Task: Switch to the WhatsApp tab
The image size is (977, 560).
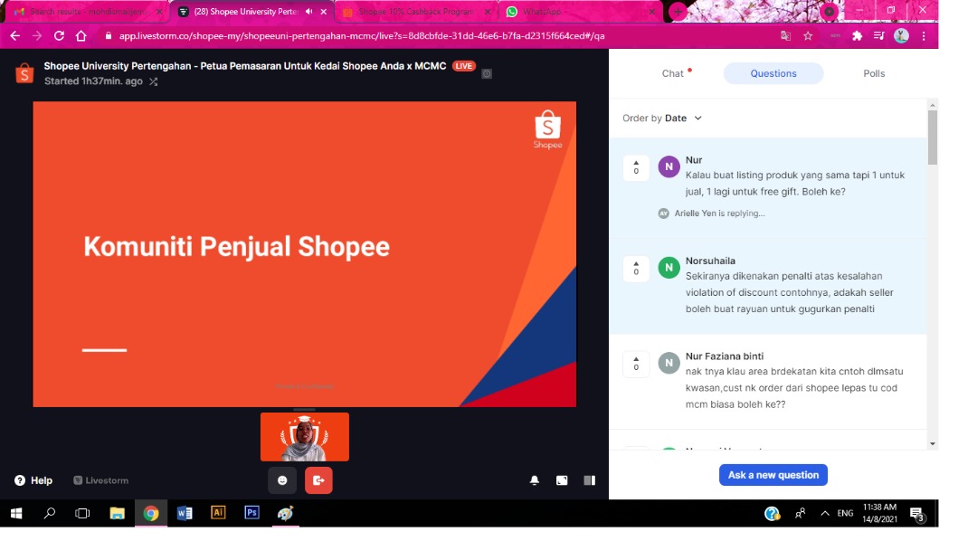Action: [580, 12]
